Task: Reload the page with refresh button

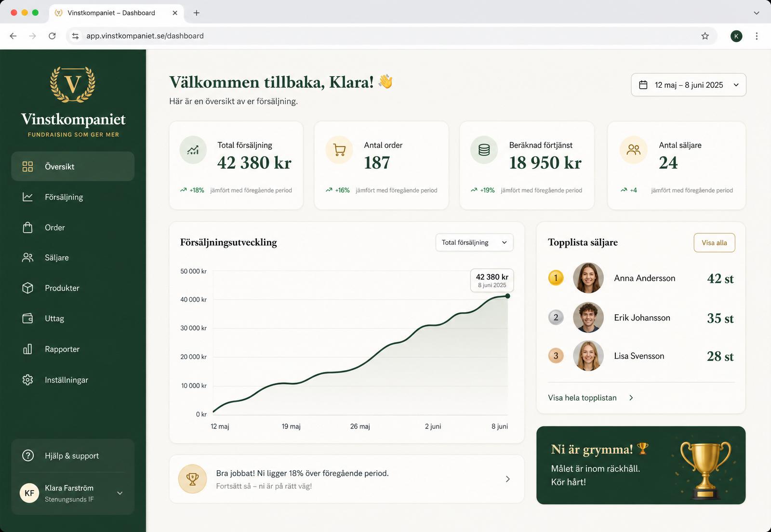Action: point(52,36)
